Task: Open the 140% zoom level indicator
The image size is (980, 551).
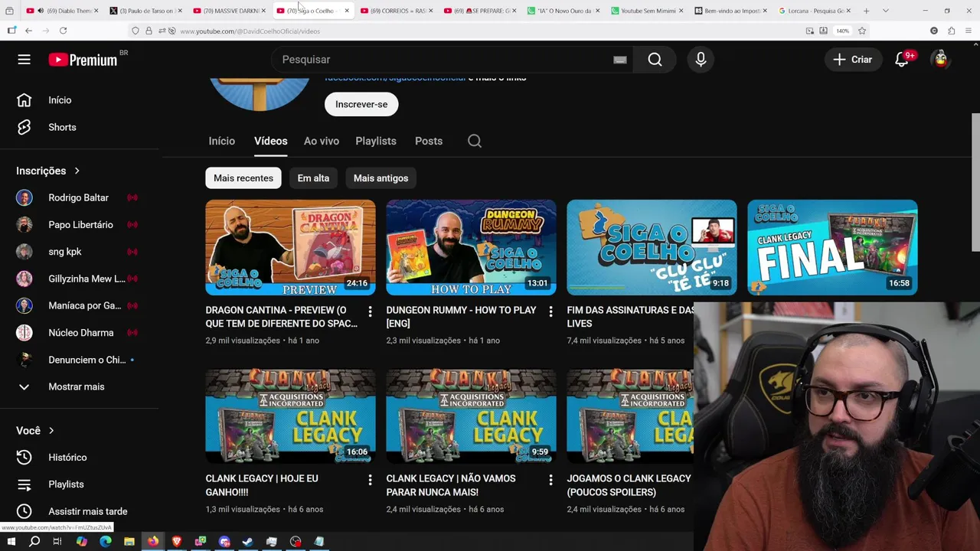Action: 842,31
